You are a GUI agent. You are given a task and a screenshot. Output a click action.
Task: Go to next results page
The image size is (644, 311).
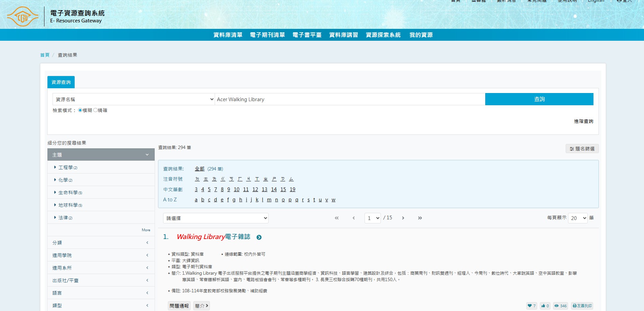coord(403,218)
